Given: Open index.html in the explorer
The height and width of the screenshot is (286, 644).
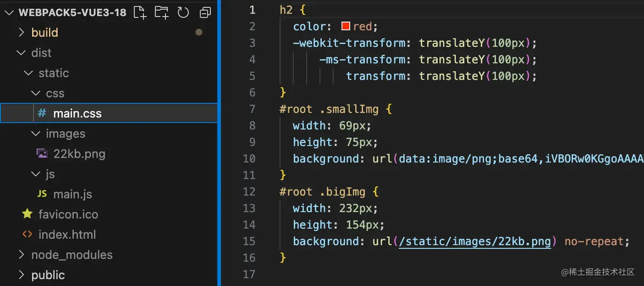Looking at the screenshot, I should (x=67, y=235).
